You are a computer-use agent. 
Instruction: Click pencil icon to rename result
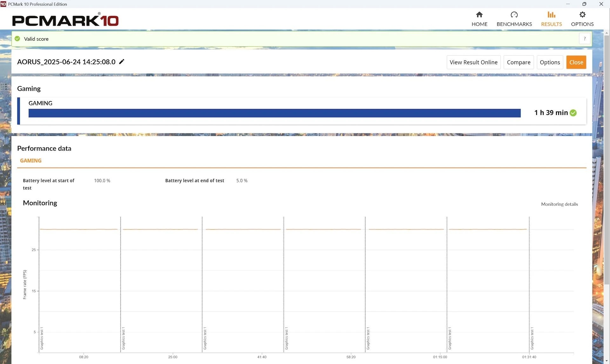click(122, 62)
